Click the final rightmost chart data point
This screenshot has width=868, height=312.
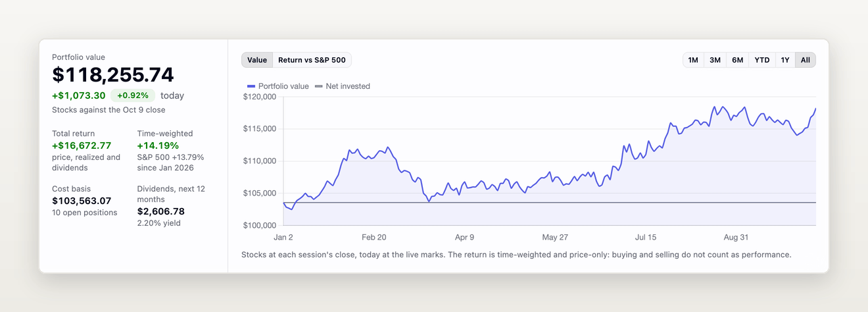(815, 109)
